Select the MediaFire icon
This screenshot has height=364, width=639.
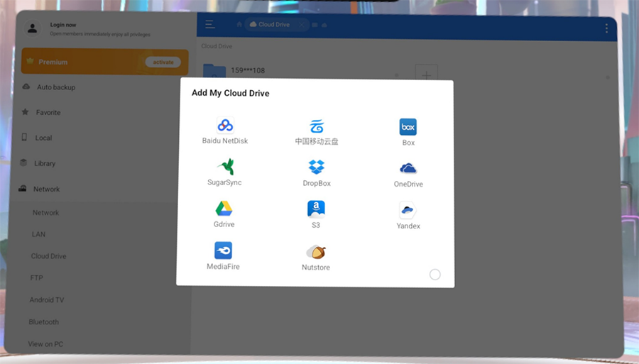coord(223,250)
